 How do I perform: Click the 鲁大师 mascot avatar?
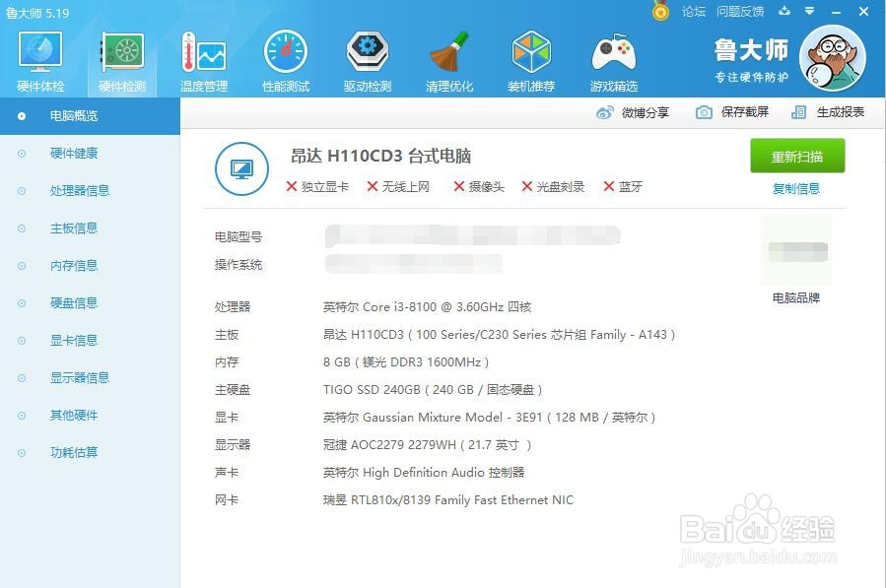click(833, 58)
